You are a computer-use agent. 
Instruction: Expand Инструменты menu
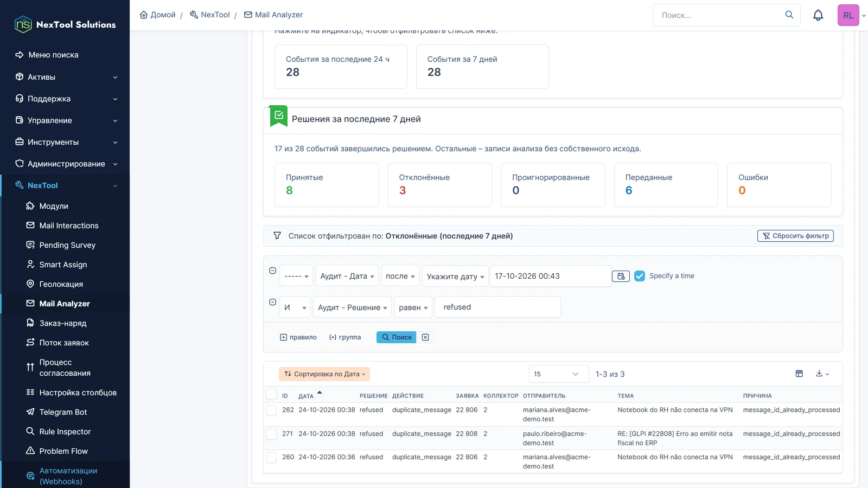(x=65, y=142)
